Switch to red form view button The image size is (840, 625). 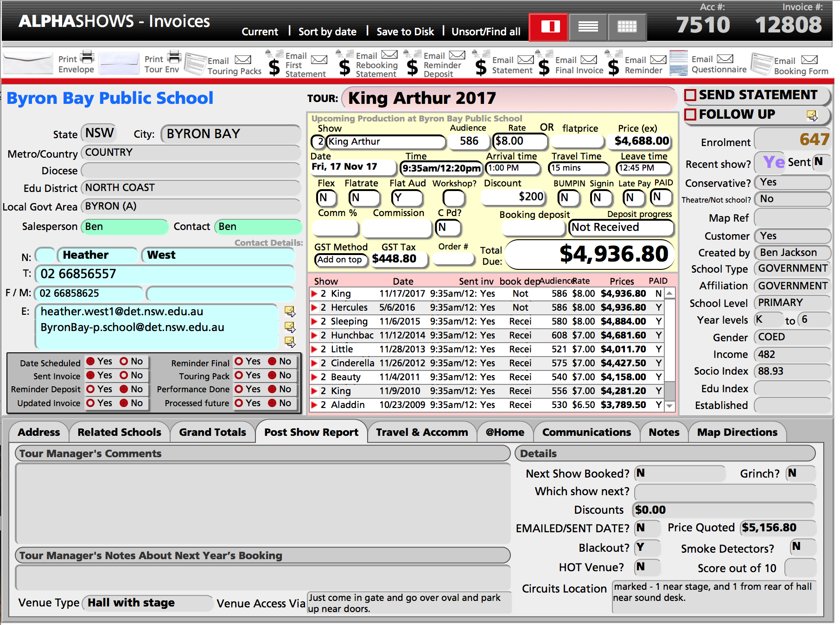550,27
